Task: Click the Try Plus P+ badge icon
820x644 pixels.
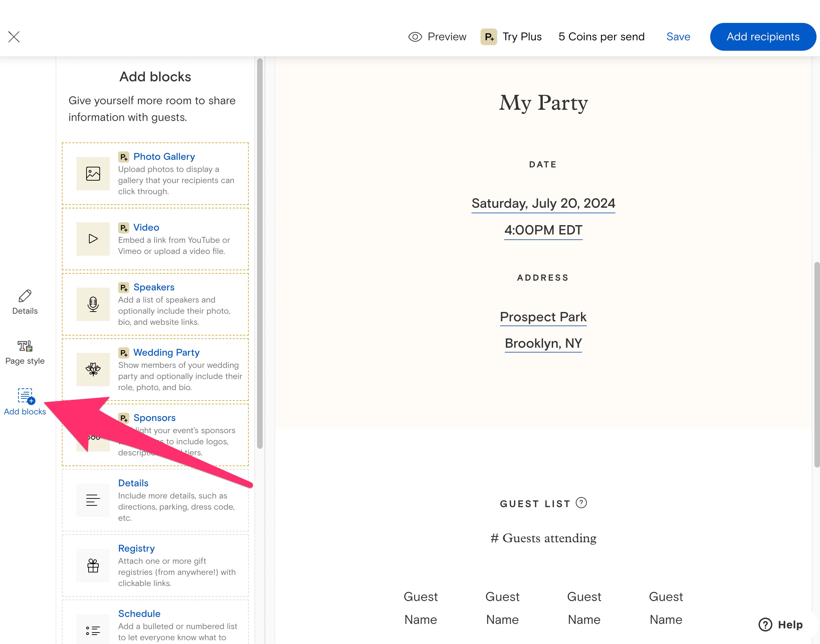Action: pyautogui.click(x=489, y=36)
